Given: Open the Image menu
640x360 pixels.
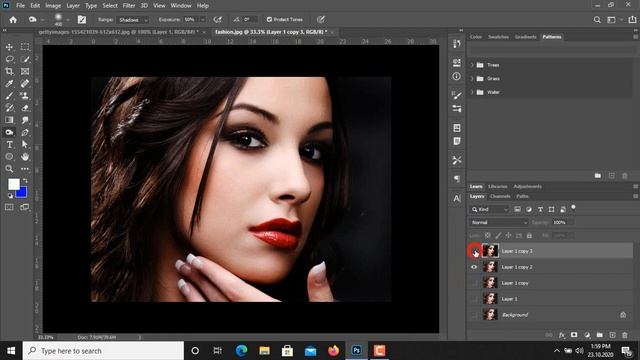Looking at the screenshot, I should [x=53, y=6].
